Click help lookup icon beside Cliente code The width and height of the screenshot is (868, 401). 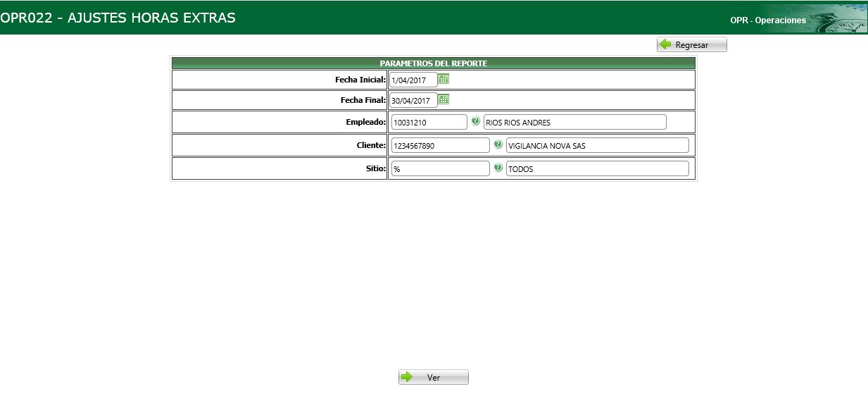tap(498, 144)
